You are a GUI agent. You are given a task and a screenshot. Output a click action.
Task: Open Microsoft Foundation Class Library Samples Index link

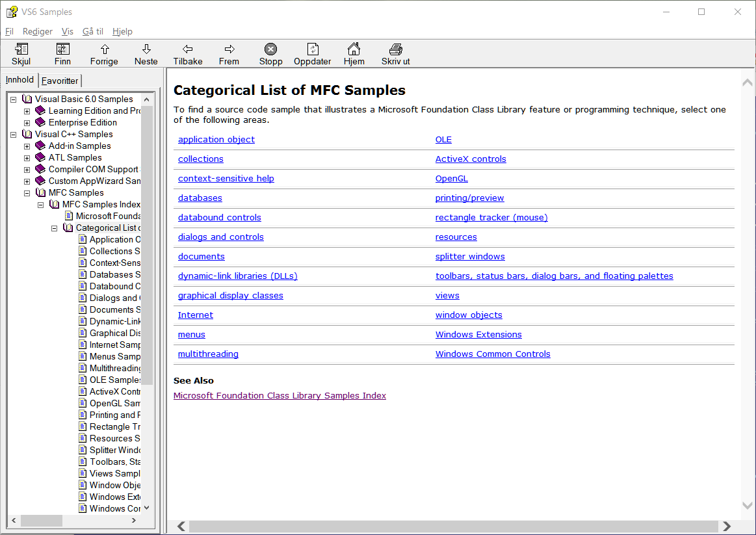[x=280, y=395]
